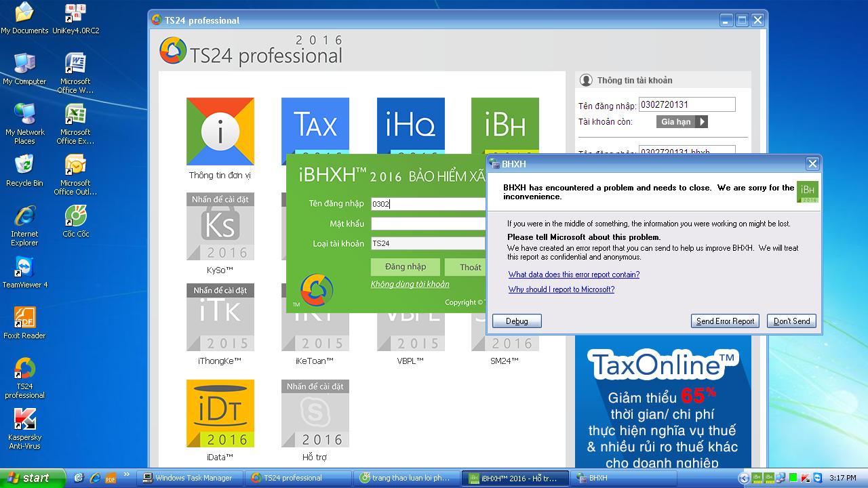Close the BHXH error dialog
This screenshot has width=868, height=488.
(812, 164)
